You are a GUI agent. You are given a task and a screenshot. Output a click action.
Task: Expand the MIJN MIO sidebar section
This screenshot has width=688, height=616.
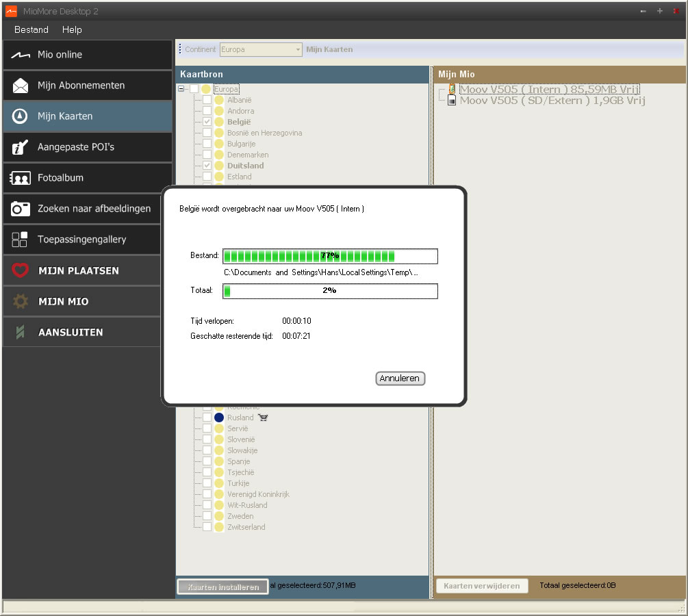pyautogui.click(x=63, y=302)
